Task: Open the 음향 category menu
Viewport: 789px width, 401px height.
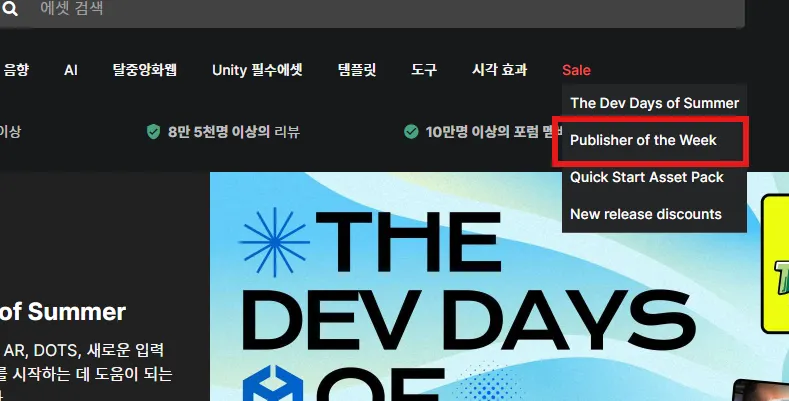Action: (x=16, y=70)
